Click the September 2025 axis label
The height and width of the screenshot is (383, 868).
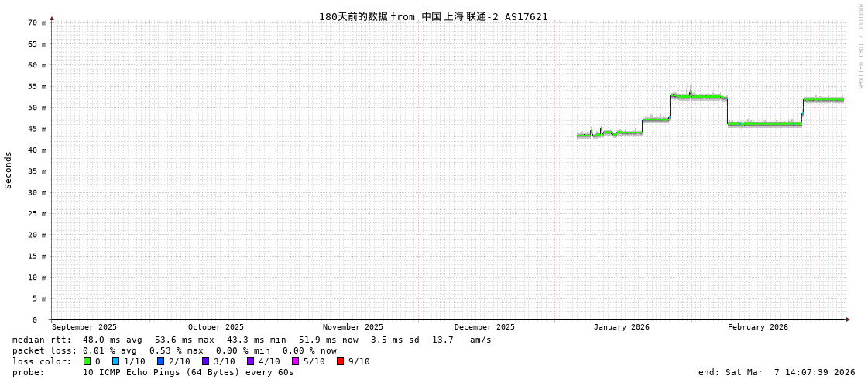(x=84, y=327)
